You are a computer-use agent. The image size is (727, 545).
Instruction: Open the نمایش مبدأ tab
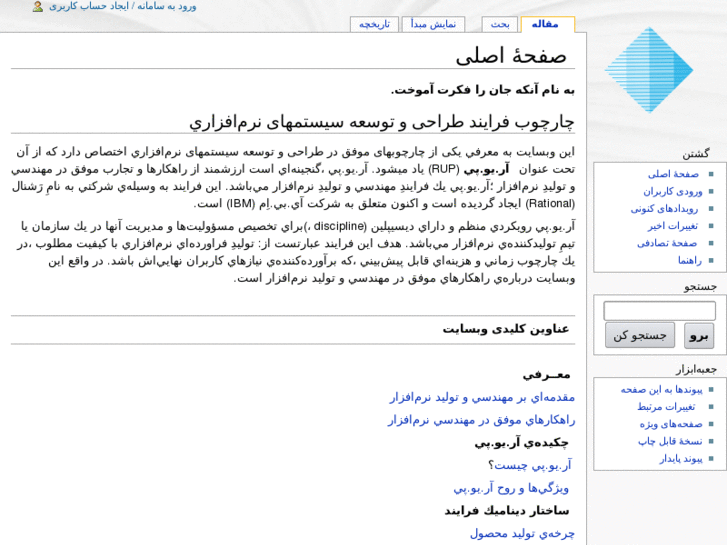click(433, 25)
